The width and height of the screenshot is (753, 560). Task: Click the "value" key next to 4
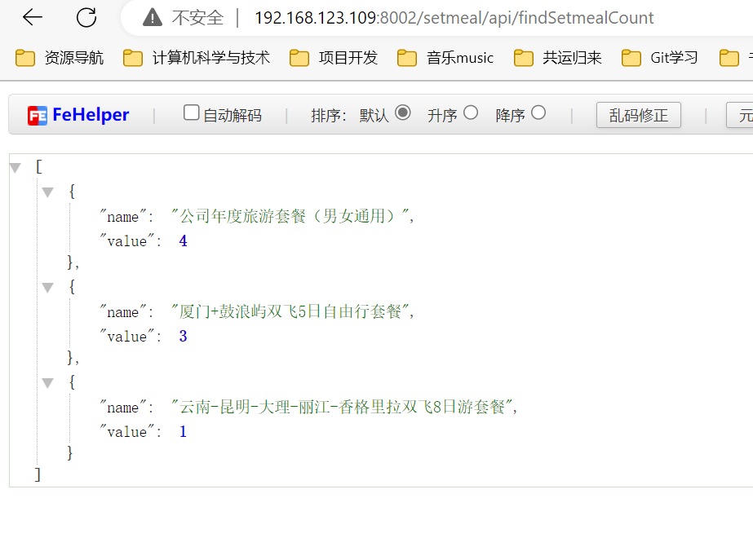126,241
